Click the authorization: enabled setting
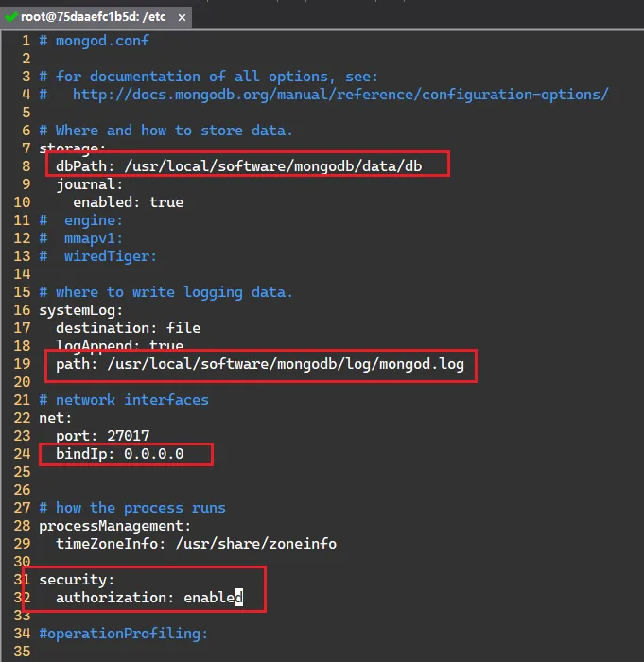 (x=148, y=598)
